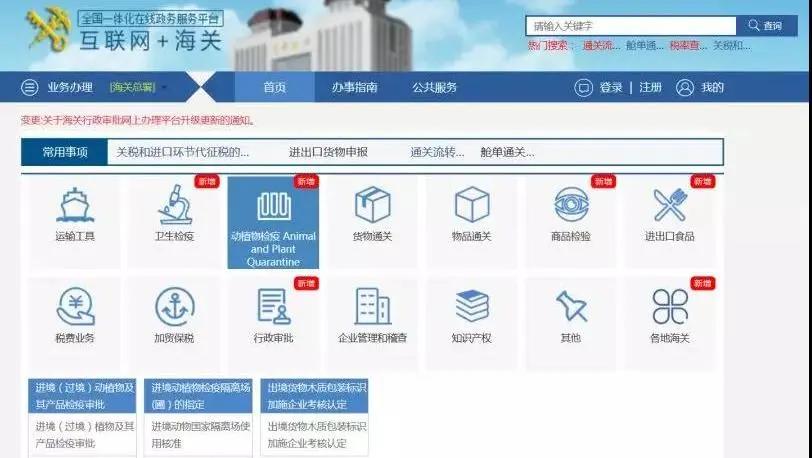Open the 通关流转... link
Screen dimensions: 812x458
click(x=437, y=152)
